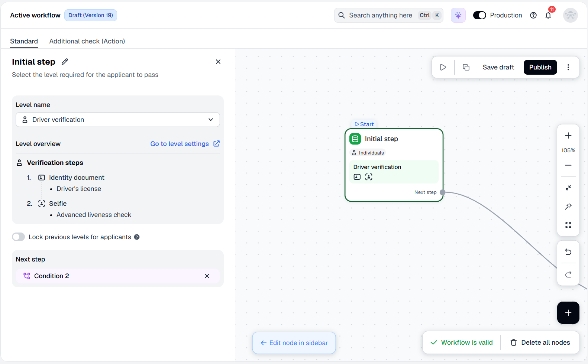Viewport: 588px width, 364px height.
Task: Click the pencil icon beside Initial step
Action: (65, 62)
